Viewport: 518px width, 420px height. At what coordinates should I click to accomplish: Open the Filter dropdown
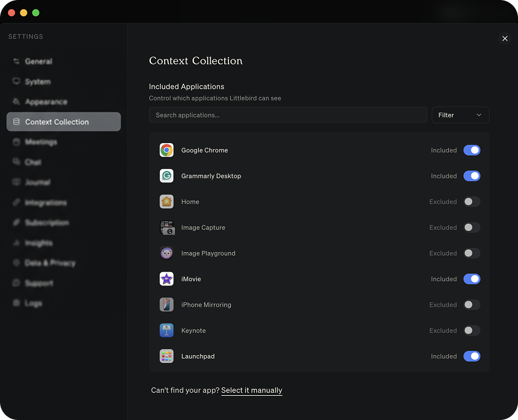click(460, 115)
